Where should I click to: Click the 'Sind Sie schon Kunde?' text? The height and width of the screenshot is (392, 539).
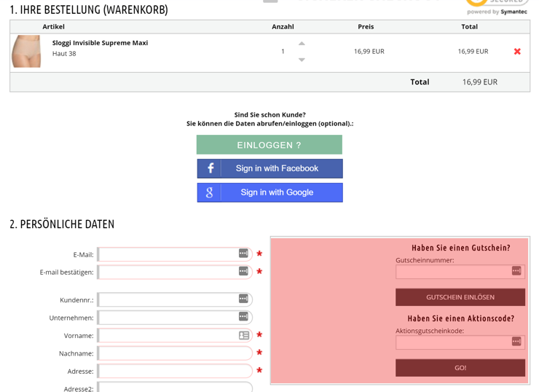pos(269,115)
